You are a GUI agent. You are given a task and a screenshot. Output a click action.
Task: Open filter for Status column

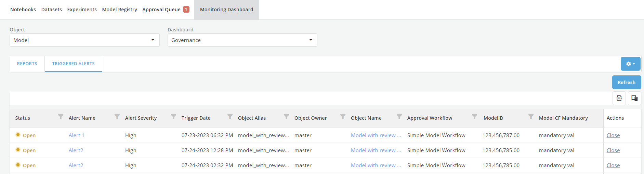61,117
